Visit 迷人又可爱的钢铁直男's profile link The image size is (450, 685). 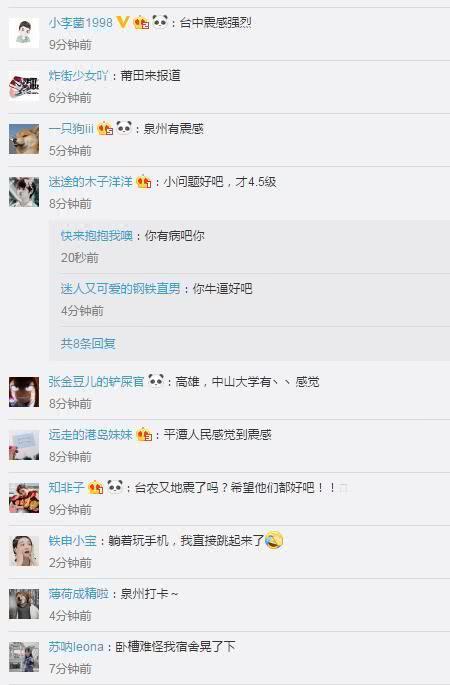click(121, 288)
